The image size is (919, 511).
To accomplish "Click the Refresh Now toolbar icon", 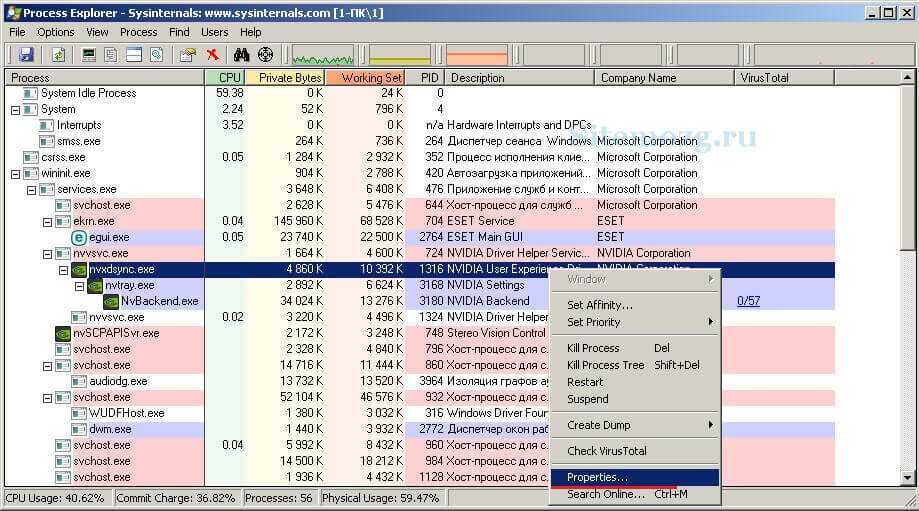I will [x=59, y=54].
